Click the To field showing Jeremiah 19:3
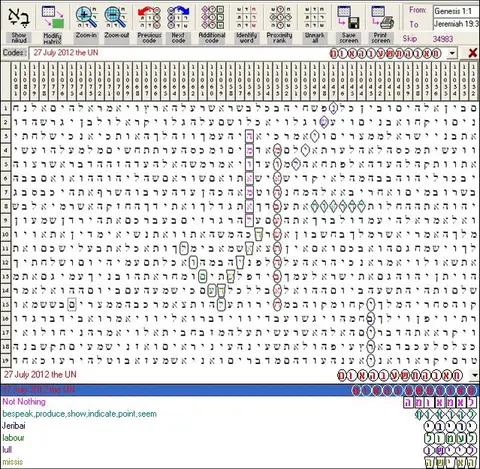This screenshot has height=469, width=480. click(456, 24)
